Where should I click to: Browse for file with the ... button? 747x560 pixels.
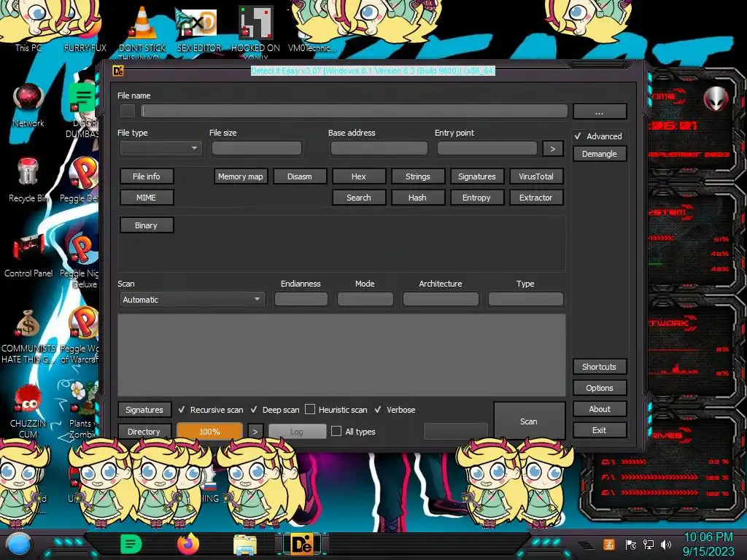click(600, 112)
